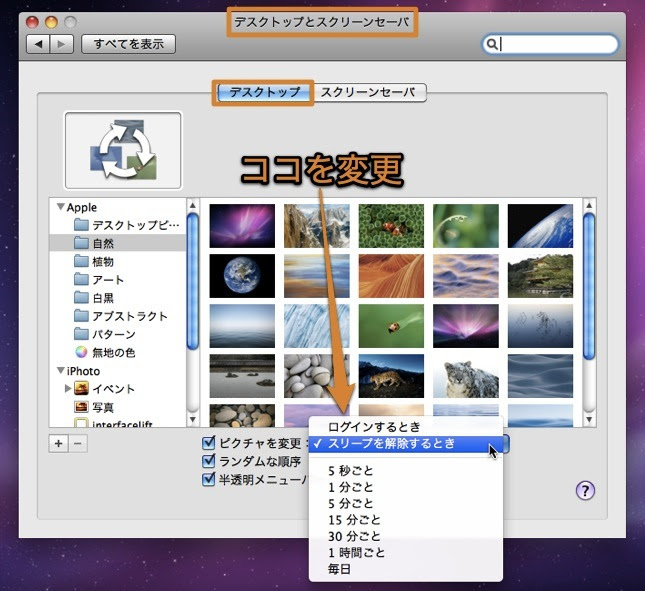Select the grey stacked pebbles wallpaper thumbnail

pyautogui.click(x=317, y=376)
